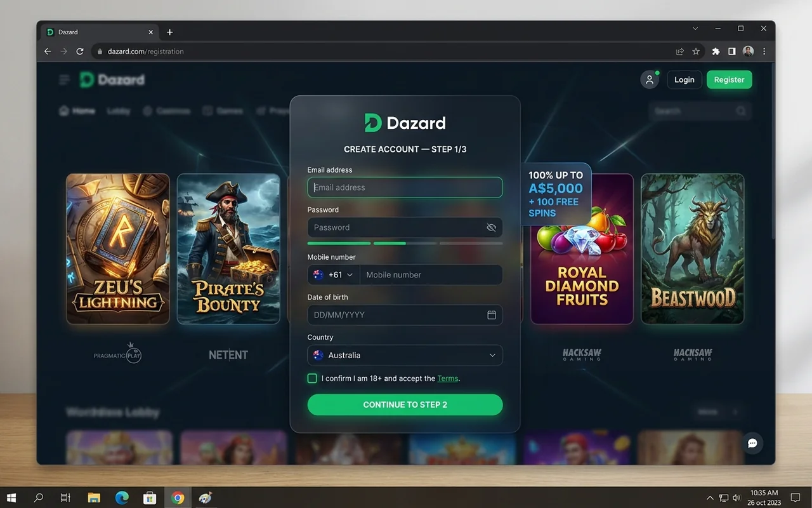Click Continue to Step 2 button
This screenshot has width=812, height=508.
[405, 405]
